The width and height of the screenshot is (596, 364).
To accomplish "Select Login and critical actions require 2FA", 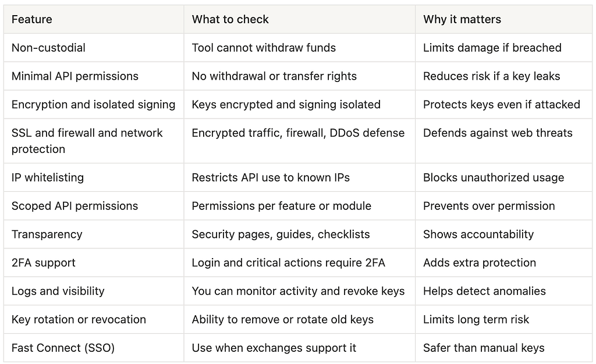I will [x=289, y=263].
